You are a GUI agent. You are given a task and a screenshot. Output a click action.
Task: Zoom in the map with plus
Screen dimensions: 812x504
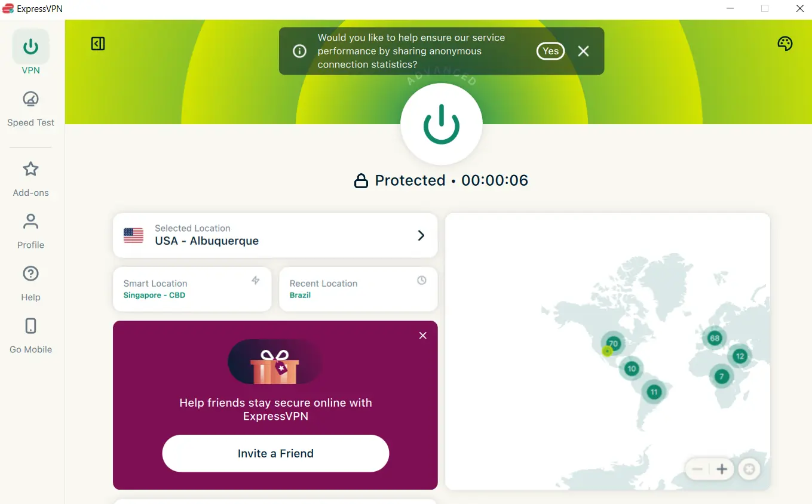tap(722, 469)
